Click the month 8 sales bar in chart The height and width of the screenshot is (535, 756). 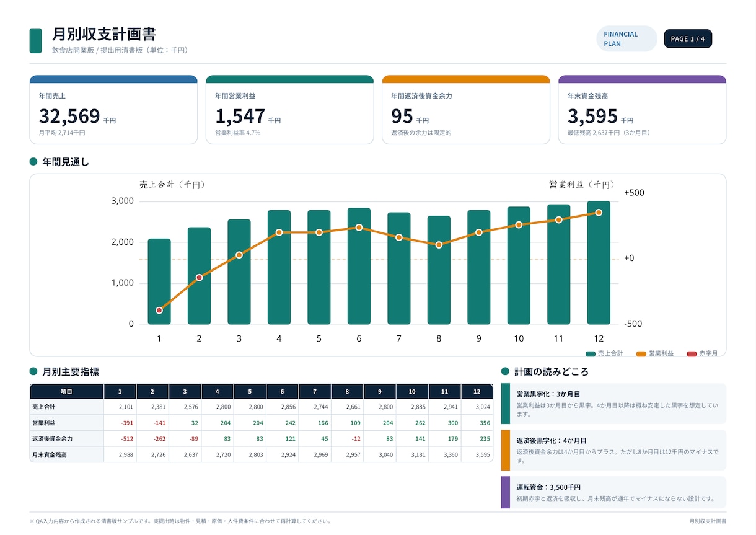[x=439, y=270]
